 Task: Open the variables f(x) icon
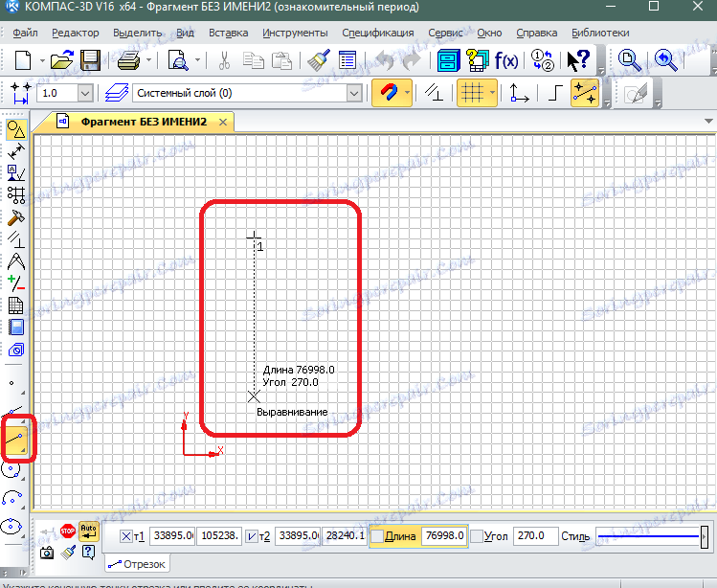point(506,60)
